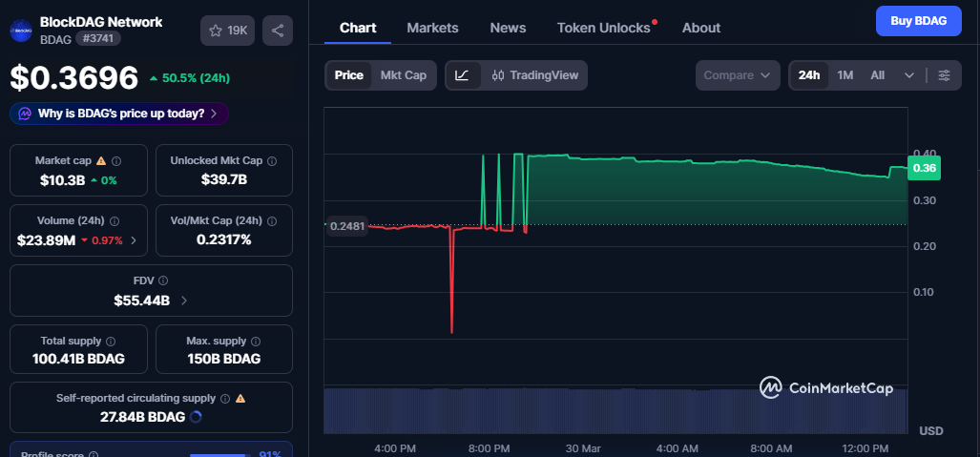
Task: Click the AI icon beside price question
Action: 25,114
